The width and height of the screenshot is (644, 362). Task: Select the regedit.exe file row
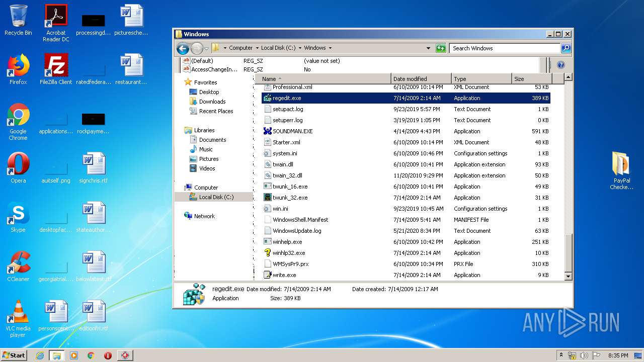(x=406, y=98)
